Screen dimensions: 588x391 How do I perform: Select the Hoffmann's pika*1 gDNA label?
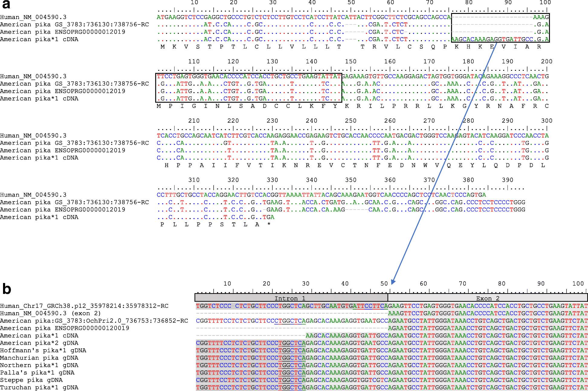coord(43,350)
